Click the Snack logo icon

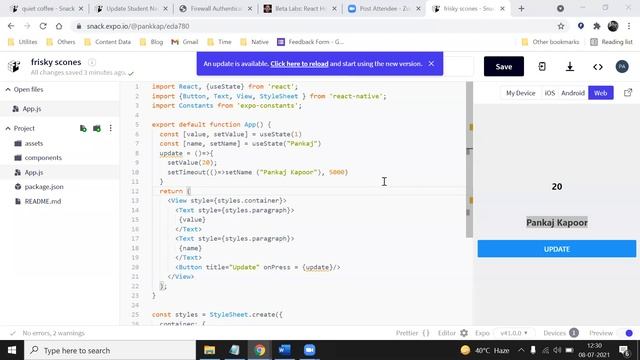14,66
